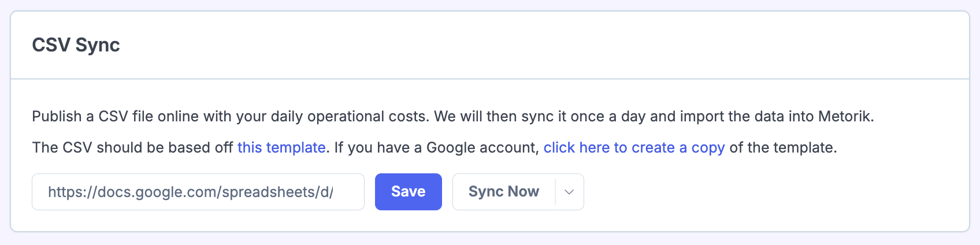Save the entered CSV spreadsheet URL
The width and height of the screenshot is (980, 245).
click(409, 192)
